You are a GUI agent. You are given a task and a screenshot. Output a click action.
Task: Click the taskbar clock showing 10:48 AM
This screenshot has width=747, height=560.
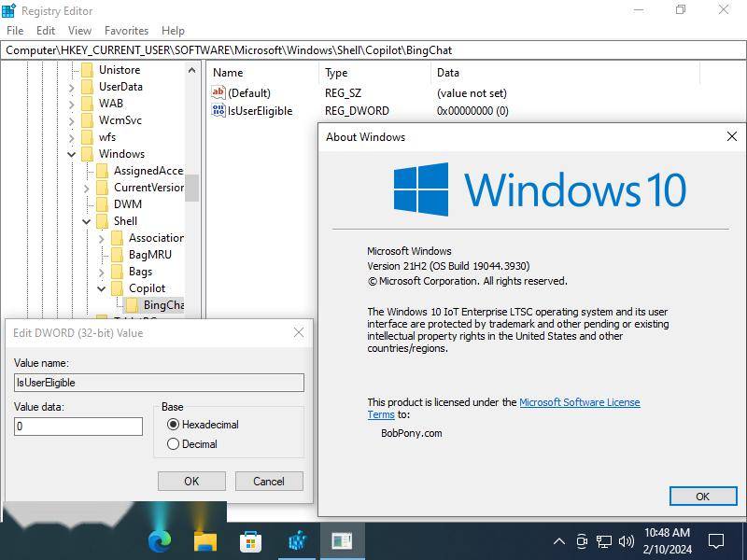coord(668,541)
